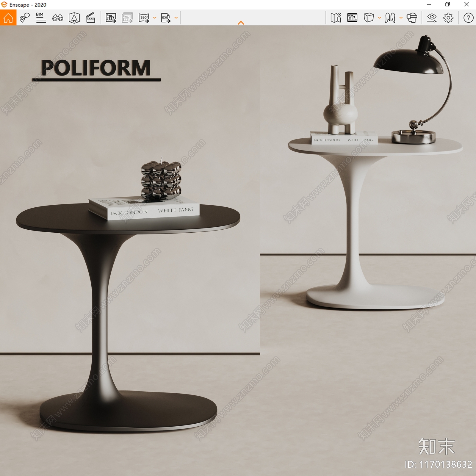Collapse the toolbar with orange chevron

pos(241,23)
